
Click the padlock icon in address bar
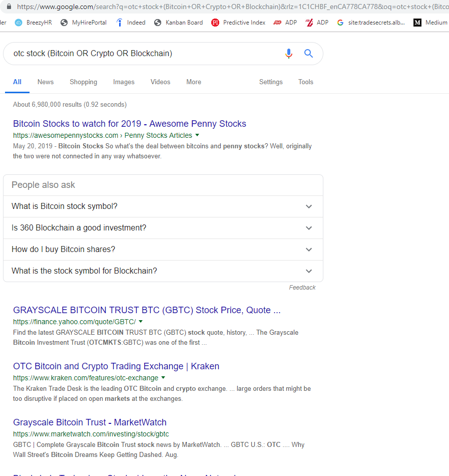click(x=9, y=7)
